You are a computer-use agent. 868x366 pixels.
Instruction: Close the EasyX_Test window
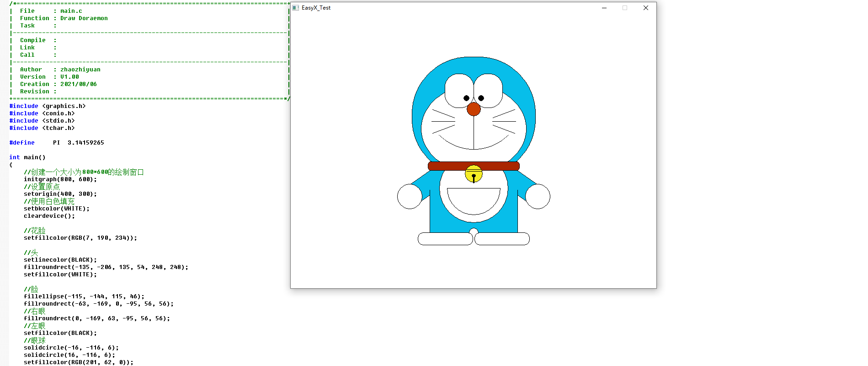646,8
